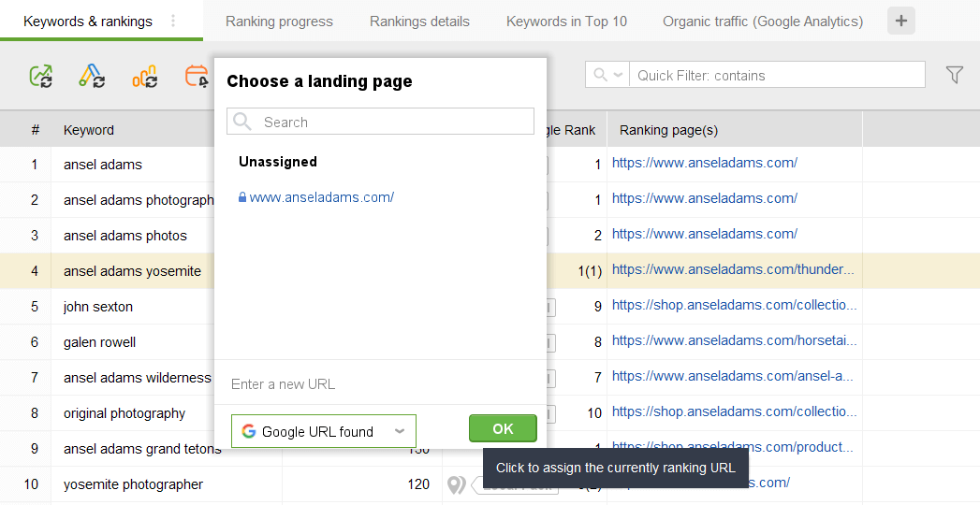Select the original photography keyword
This screenshot has height=505, width=980.
click(x=124, y=414)
